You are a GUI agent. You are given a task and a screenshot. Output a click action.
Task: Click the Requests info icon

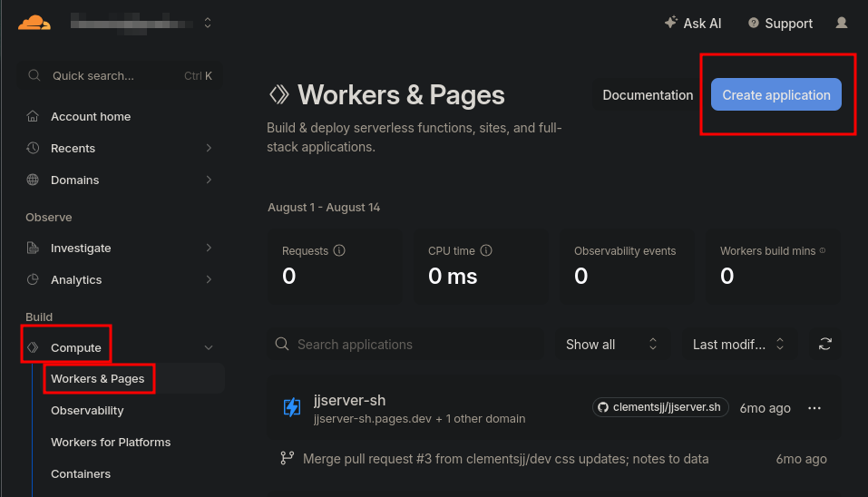pos(339,250)
